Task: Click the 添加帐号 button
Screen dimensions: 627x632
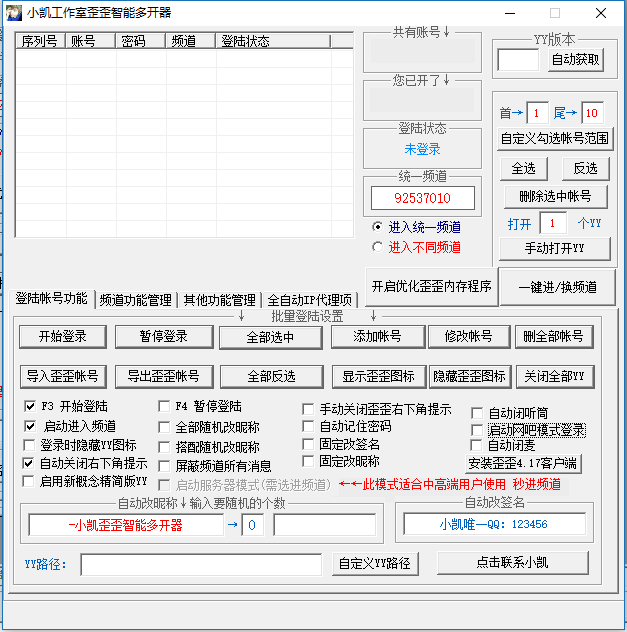Action: [x=378, y=337]
